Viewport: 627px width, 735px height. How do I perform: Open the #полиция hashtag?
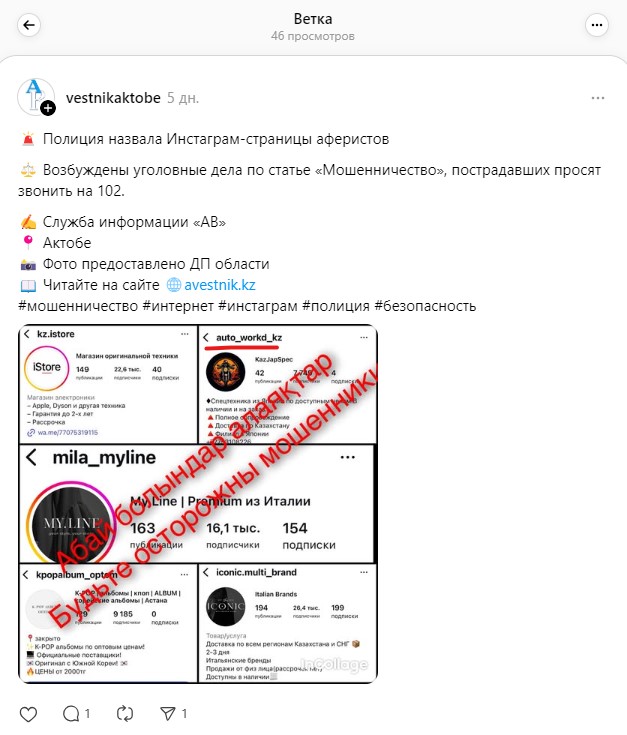point(336,306)
